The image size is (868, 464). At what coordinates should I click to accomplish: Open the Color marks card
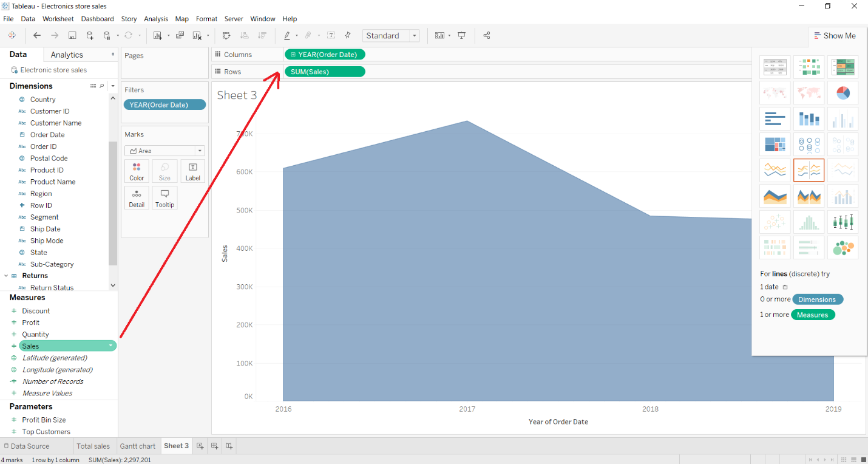[x=137, y=171]
